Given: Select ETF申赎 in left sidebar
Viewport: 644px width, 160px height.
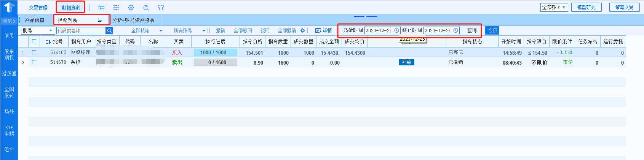Looking at the screenshot, I should tap(9, 130).
